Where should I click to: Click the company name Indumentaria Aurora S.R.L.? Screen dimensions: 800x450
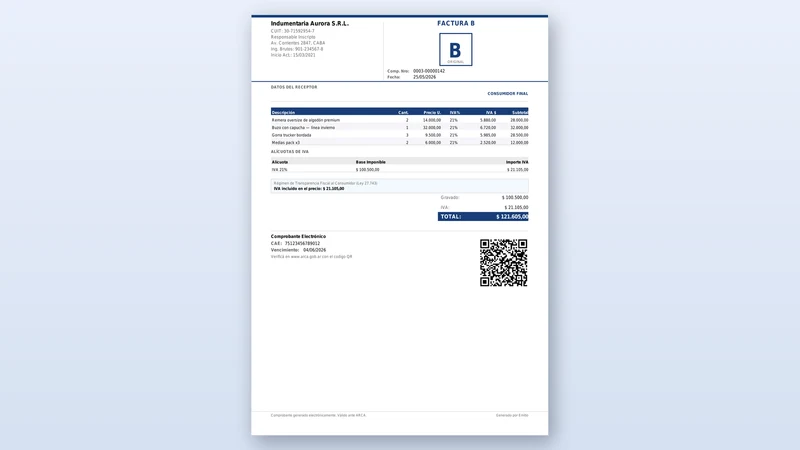coord(310,23)
